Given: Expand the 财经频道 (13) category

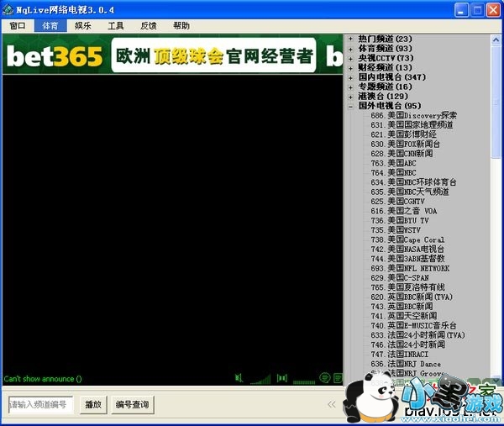Looking at the screenshot, I should coord(350,68).
